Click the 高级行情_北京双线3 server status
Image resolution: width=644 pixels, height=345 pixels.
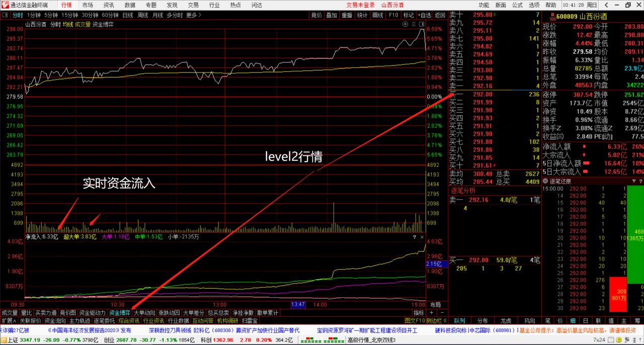(x=372, y=340)
